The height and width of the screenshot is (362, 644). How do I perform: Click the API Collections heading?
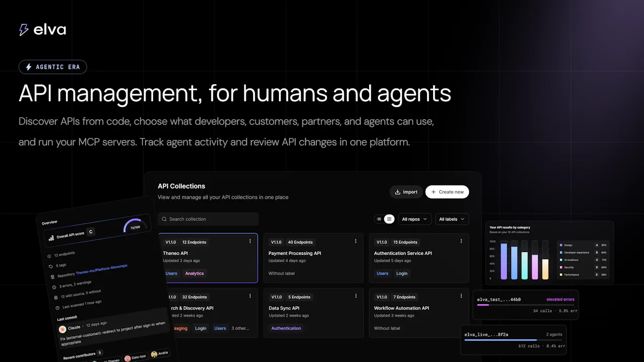click(182, 186)
